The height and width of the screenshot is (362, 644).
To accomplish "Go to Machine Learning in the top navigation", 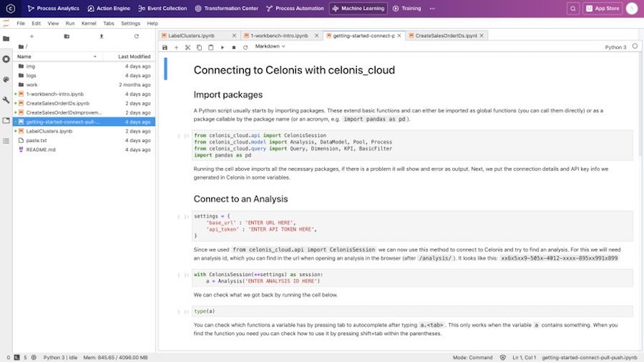I will coord(358,9).
